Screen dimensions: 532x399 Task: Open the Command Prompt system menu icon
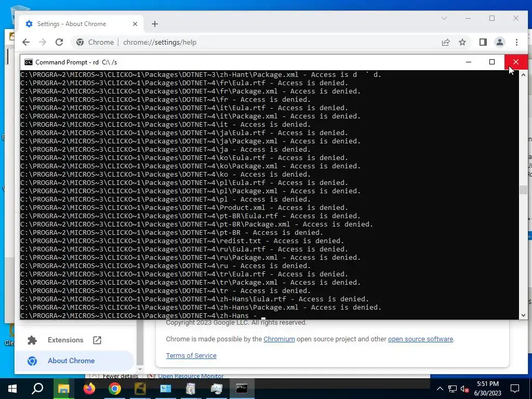[x=29, y=62]
